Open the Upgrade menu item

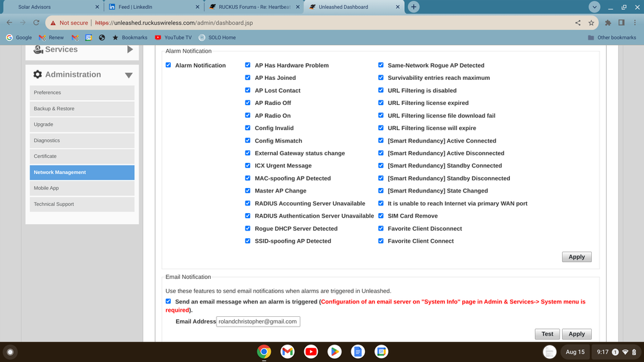click(82, 124)
